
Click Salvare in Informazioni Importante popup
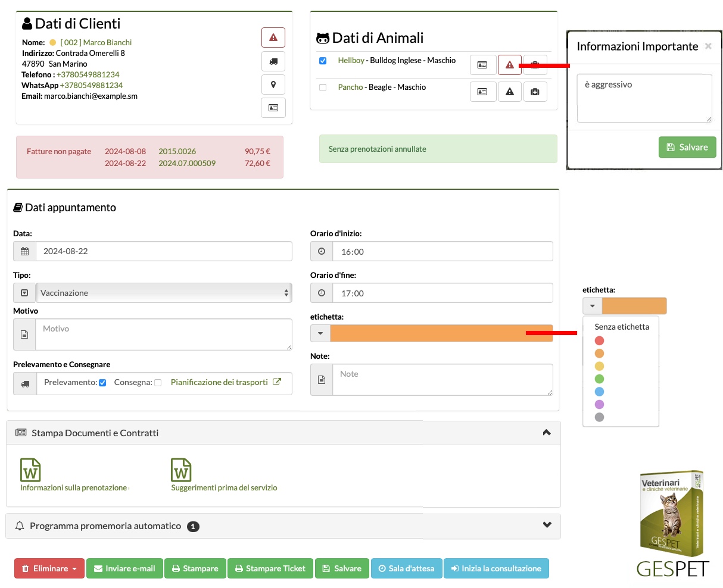[687, 147]
